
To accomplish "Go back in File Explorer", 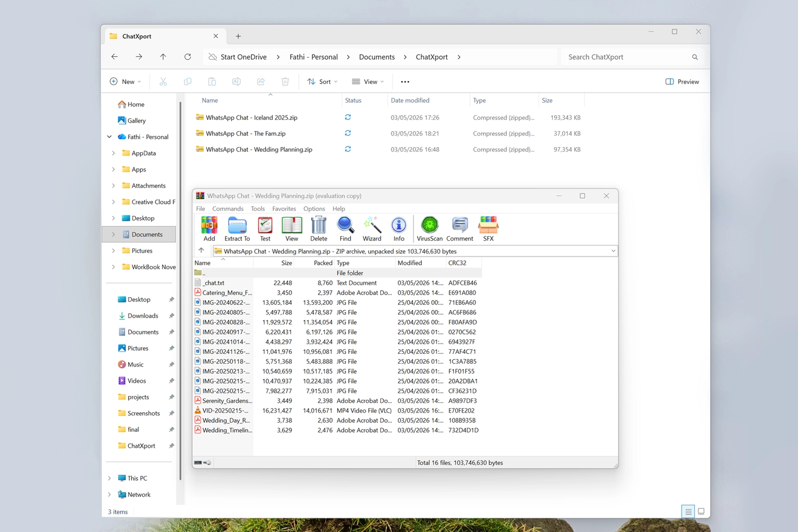I will tap(114, 57).
